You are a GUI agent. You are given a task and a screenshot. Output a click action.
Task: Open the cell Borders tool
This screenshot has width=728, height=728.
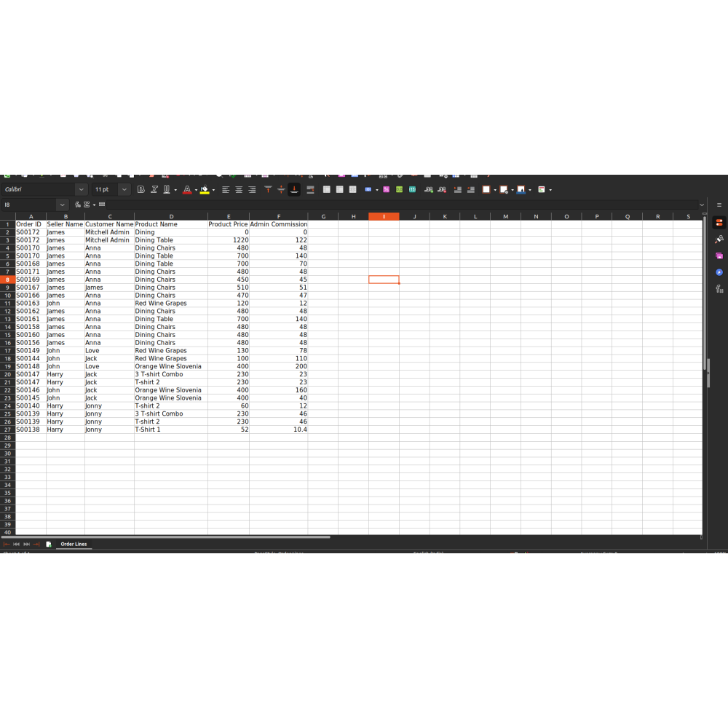(x=486, y=190)
